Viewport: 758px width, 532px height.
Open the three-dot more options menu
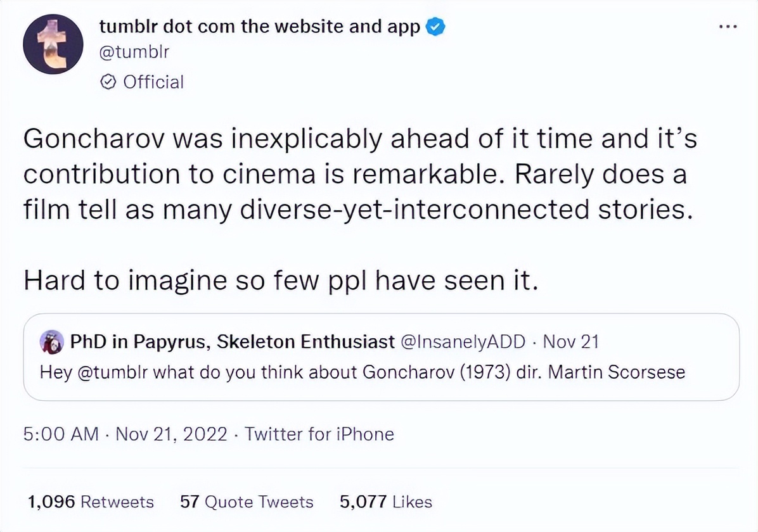(x=728, y=27)
